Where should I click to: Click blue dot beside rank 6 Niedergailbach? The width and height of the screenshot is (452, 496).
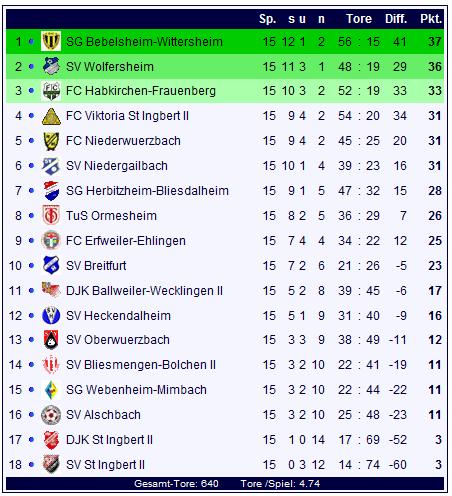click(31, 165)
